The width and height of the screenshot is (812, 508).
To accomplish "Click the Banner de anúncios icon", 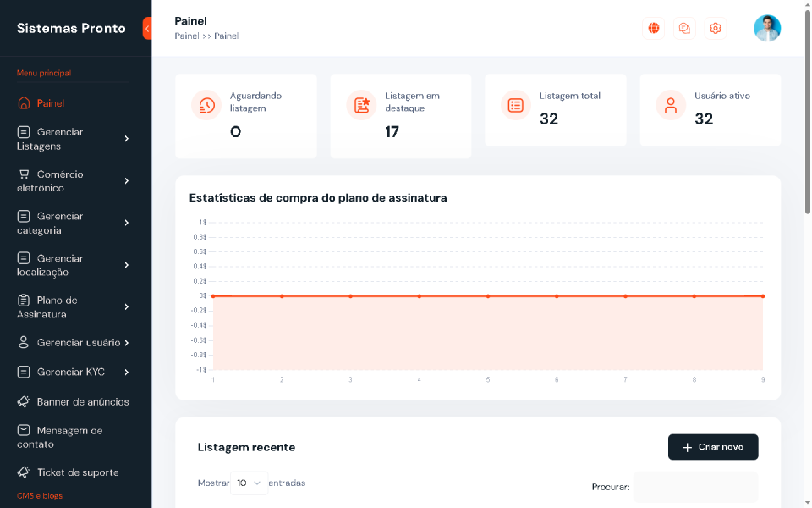I will pos(23,401).
